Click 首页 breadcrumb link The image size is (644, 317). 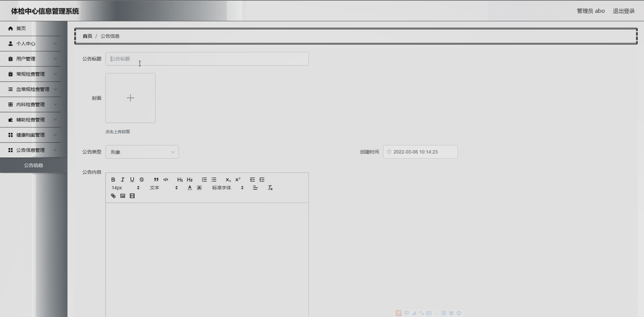tap(87, 36)
